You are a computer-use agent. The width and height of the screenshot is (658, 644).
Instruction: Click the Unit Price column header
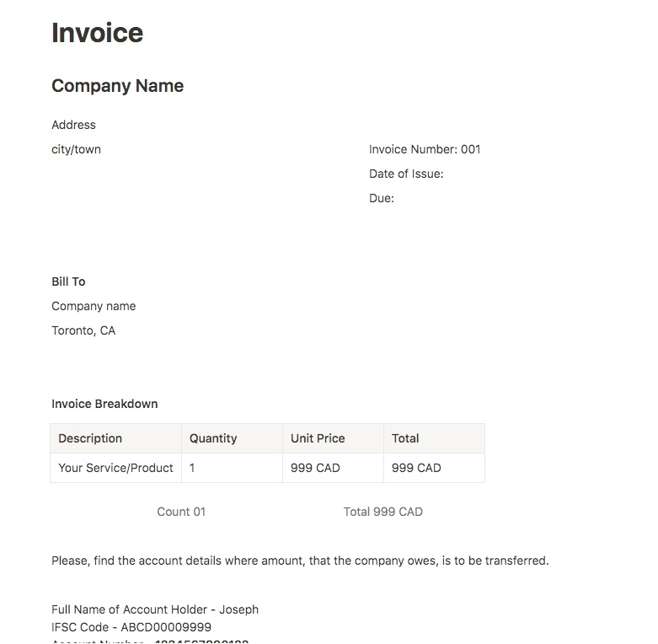pyautogui.click(x=333, y=438)
